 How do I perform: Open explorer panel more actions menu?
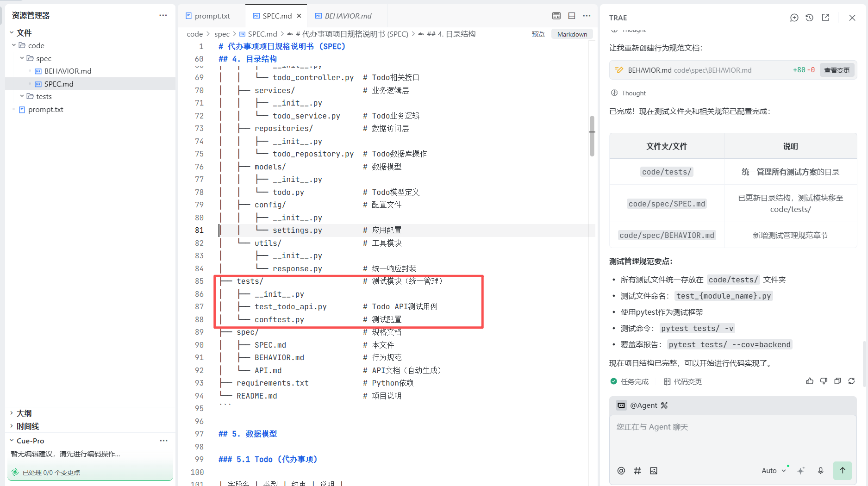pos(163,15)
